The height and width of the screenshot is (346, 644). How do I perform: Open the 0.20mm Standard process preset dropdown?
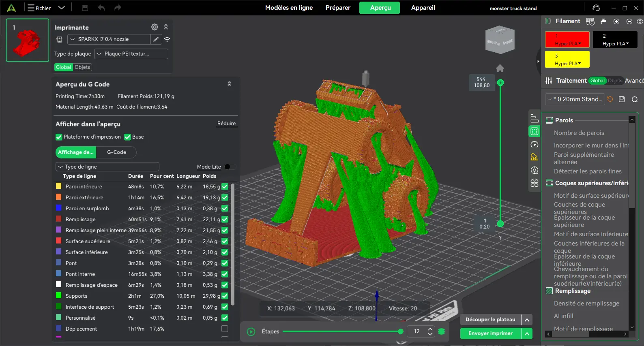point(575,99)
